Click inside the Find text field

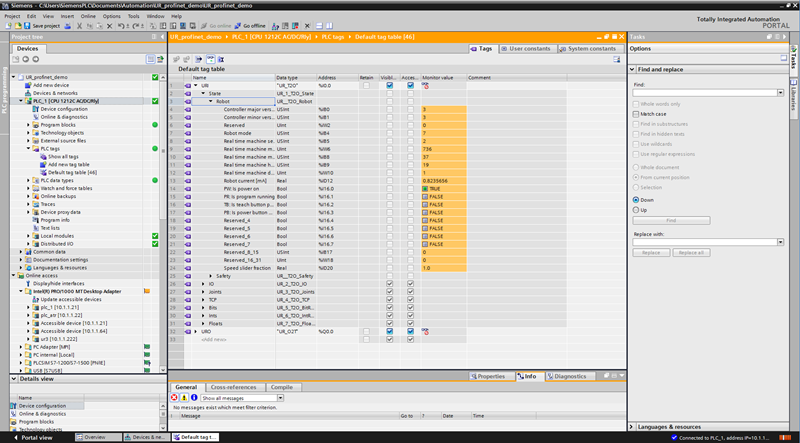point(705,93)
